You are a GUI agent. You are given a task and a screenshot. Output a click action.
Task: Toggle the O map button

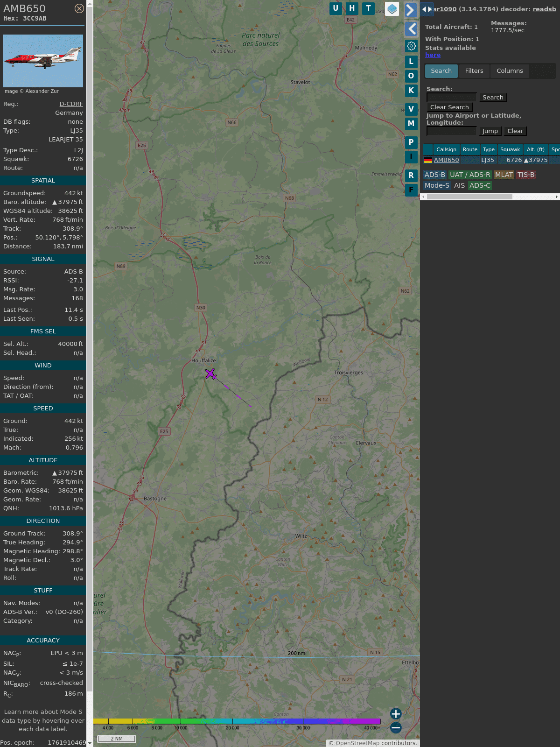coord(411,76)
